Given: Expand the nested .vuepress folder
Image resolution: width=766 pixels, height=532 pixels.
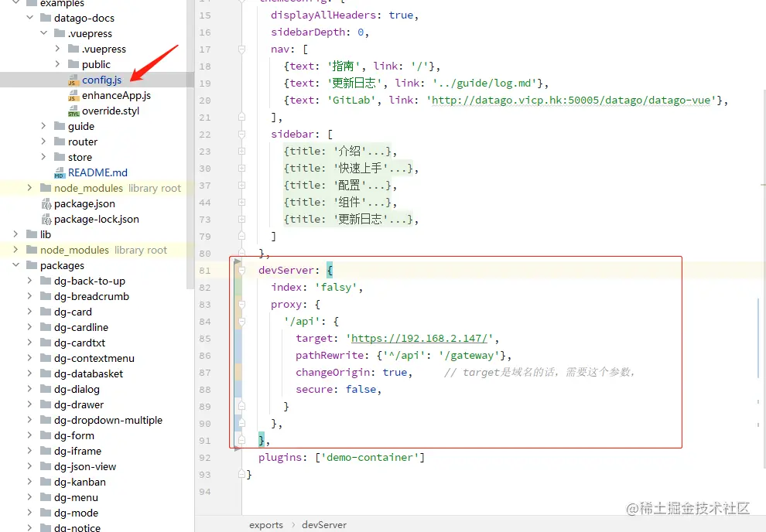Looking at the screenshot, I should point(58,48).
